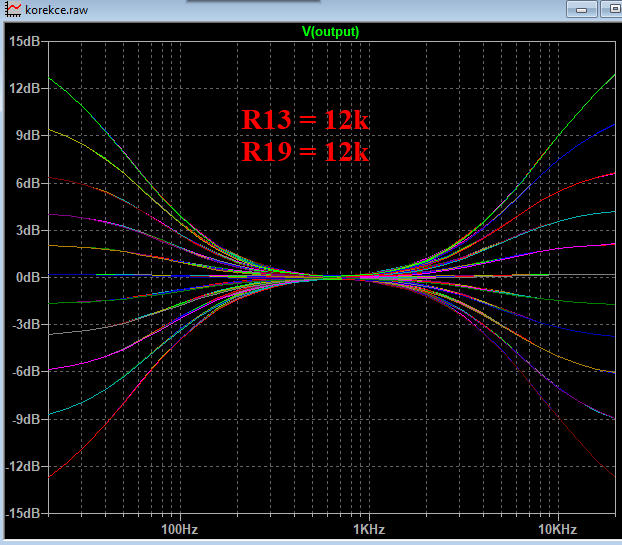Click the -12dB vertical axis label
622x545 pixels.
tap(23, 466)
